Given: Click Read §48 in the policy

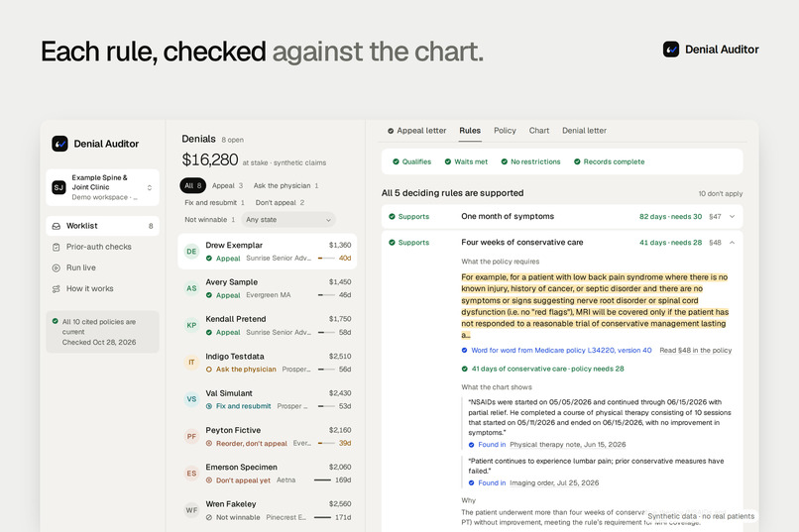Looking at the screenshot, I should [696, 351].
